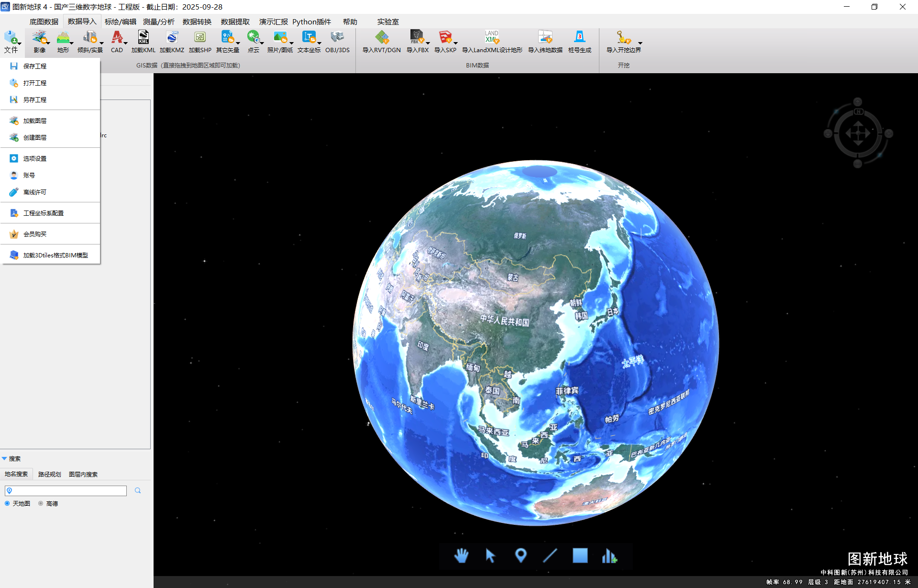918x588 pixels.
Task: Click the 导入FBX icon
Action: click(416, 37)
